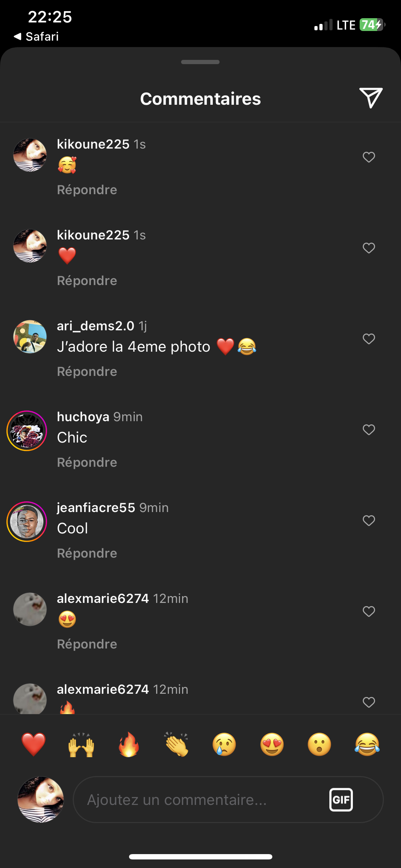Open ari_dems2.0's profile from username
The width and height of the screenshot is (401, 868).
click(96, 326)
